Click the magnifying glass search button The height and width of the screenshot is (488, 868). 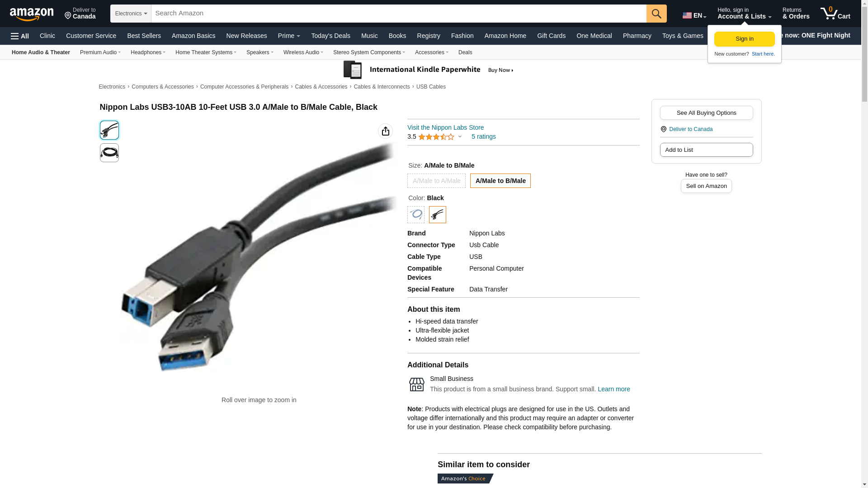pos(656,14)
